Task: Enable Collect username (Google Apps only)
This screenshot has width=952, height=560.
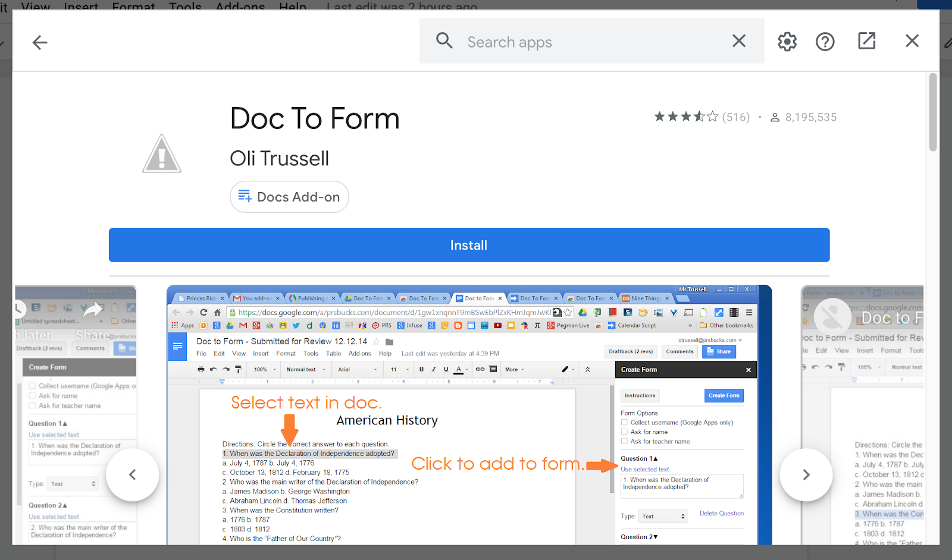Action: click(624, 422)
